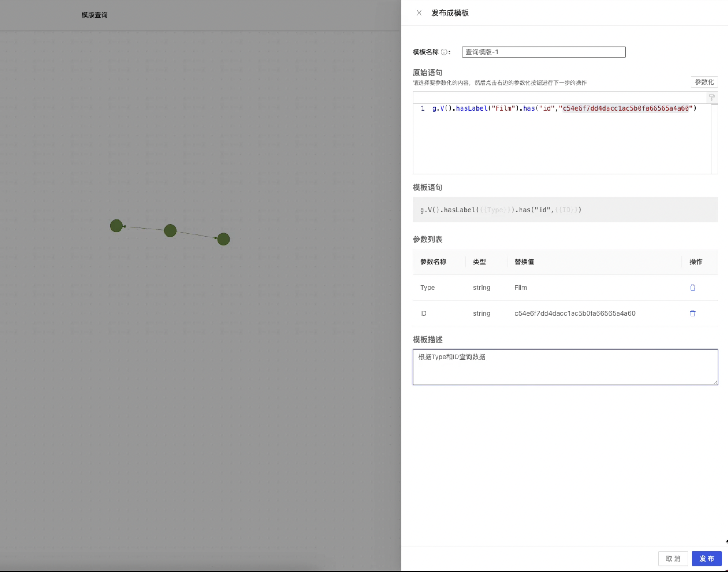The width and height of the screenshot is (728, 572).
Task: Click the 发布 publish button
Action: [x=706, y=559]
